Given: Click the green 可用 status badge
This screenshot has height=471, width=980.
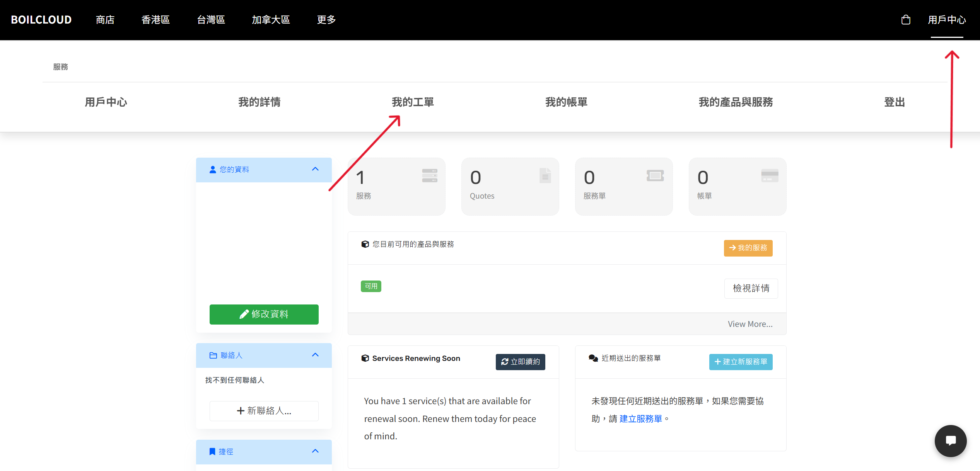Looking at the screenshot, I should coord(371,286).
